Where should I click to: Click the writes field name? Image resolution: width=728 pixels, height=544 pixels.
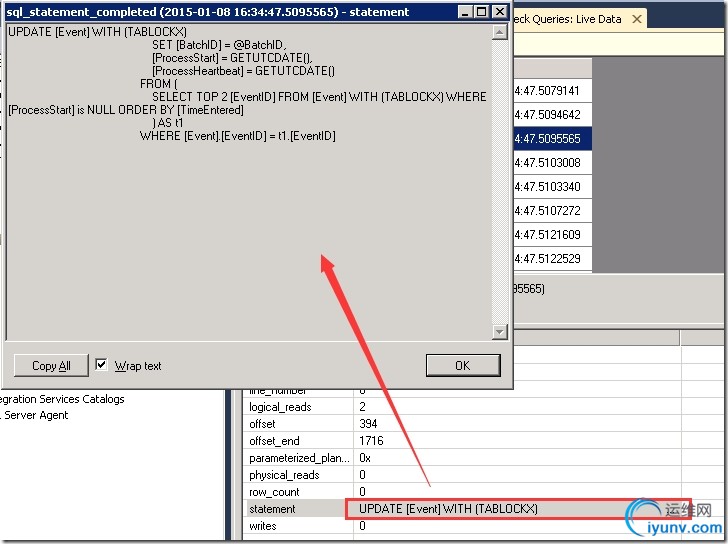263,526
